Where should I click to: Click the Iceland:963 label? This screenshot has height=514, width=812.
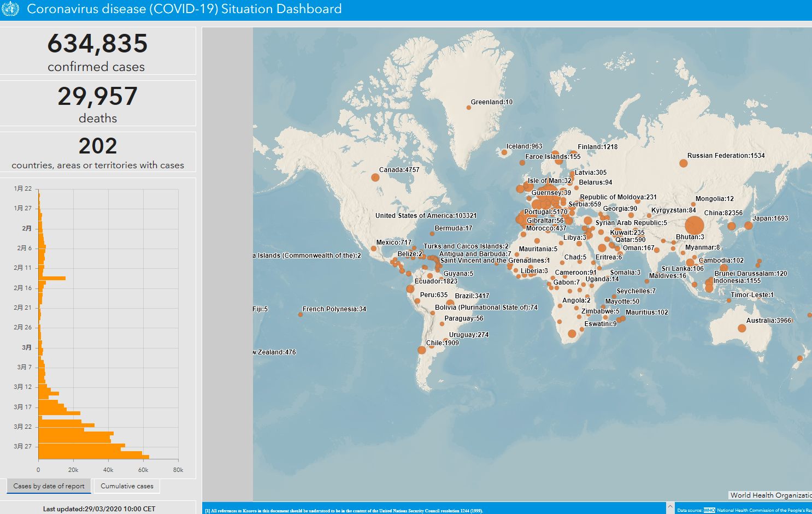pos(524,146)
